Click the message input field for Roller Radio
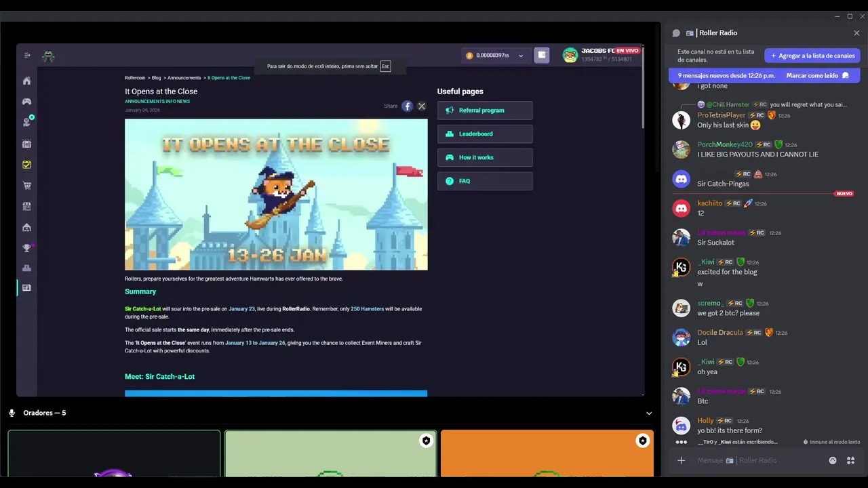Image resolution: width=868 pixels, height=488 pixels. pyautogui.click(x=759, y=460)
